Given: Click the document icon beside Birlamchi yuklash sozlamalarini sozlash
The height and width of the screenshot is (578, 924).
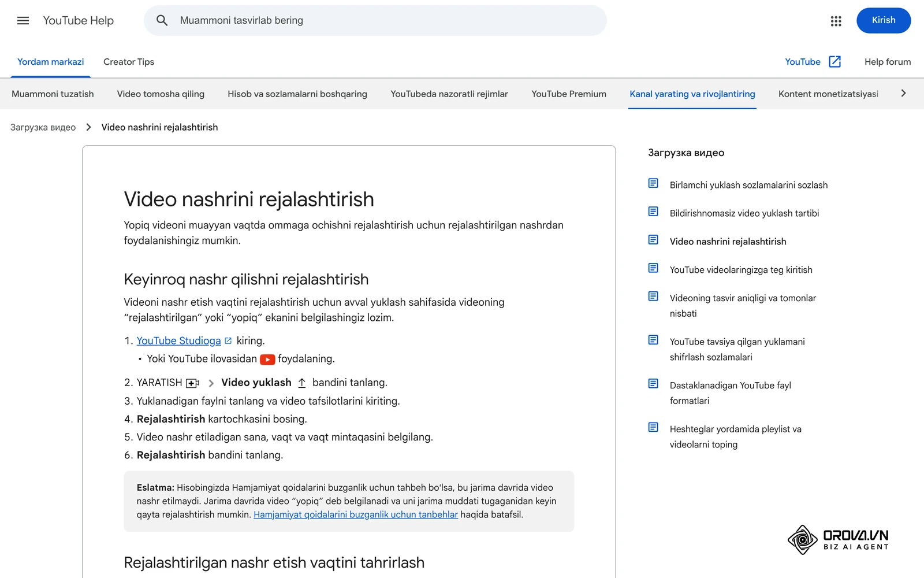Looking at the screenshot, I should [653, 183].
